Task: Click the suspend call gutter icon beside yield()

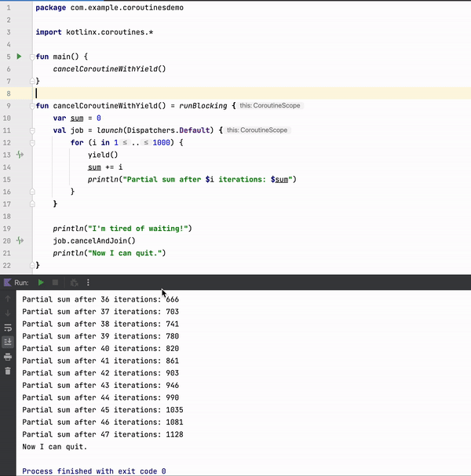Action: click(19, 155)
